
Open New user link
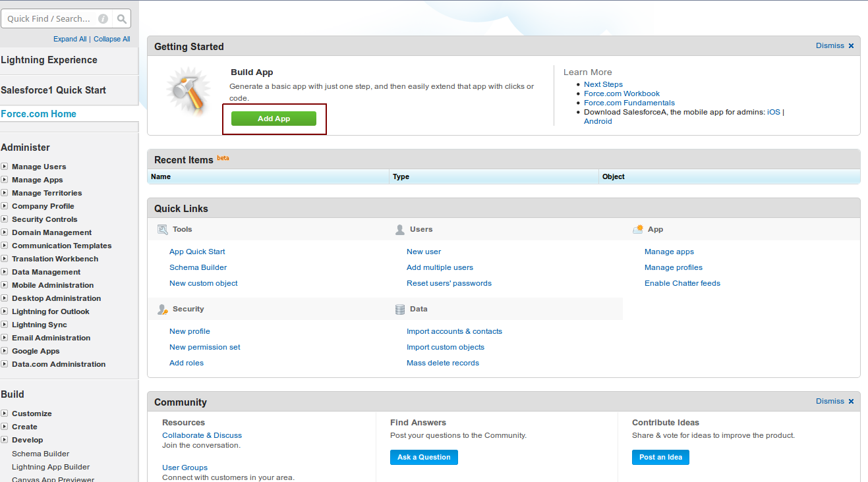pos(424,252)
